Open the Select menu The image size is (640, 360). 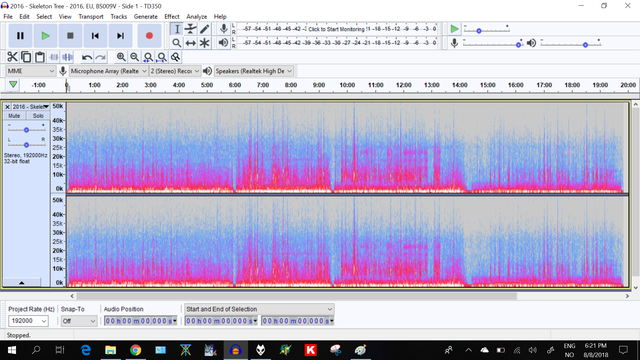click(44, 17)
